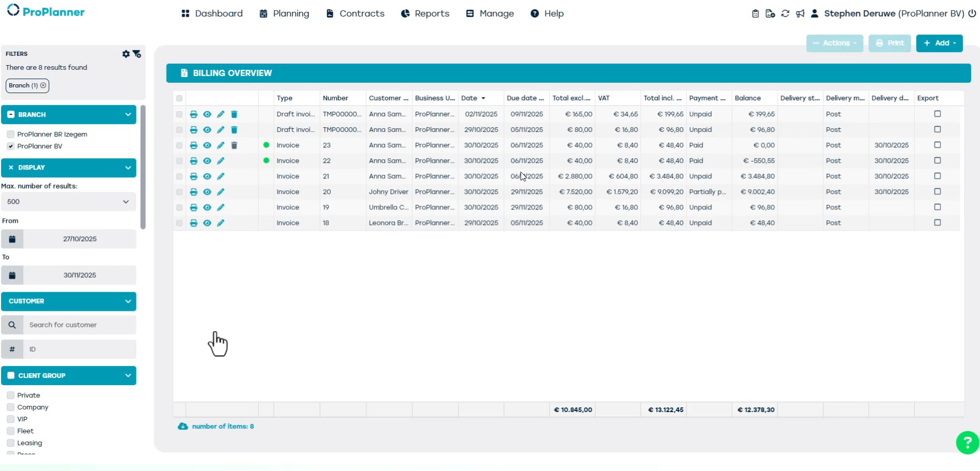
Task: Open the max number of results dropdown
Action: point(68,202)
